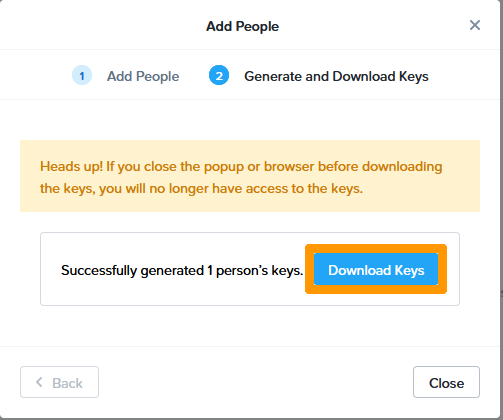Click the 'Heads up!' text in the warning
This screenshot has width=503, height=420.
pyautogui.click(x=71, y=166)
